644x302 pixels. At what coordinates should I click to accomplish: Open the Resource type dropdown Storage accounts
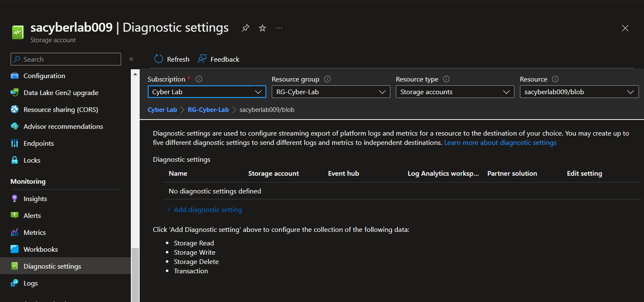pos(455,92)
